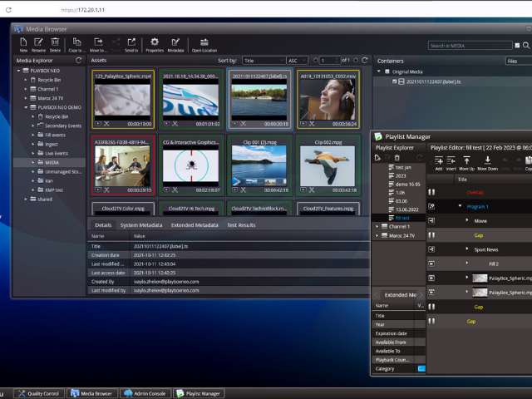This screenshot has width=532, height=399.
Task: Click the Rename toolbar icon
Action: pos(38,42)
